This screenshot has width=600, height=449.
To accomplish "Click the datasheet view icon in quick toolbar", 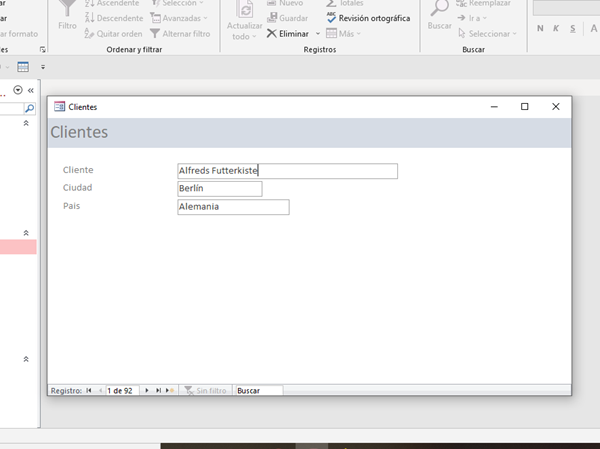I will (23, 67).
